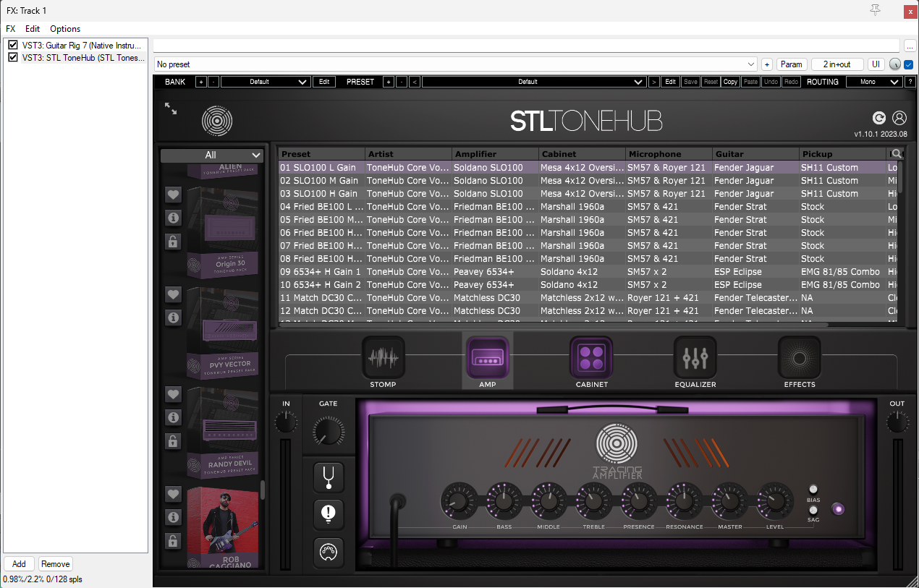
Task: Click the Microphone column header
Action: point(669,154)
